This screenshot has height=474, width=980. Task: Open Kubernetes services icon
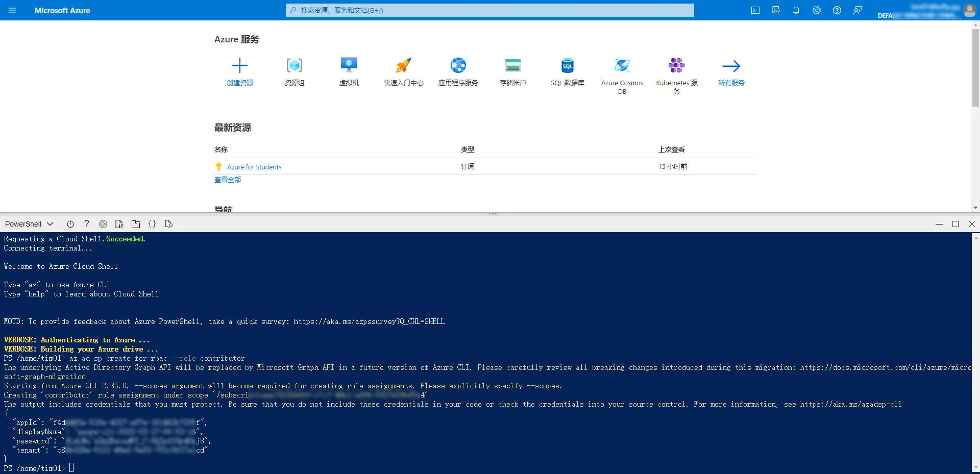[676, 66]
